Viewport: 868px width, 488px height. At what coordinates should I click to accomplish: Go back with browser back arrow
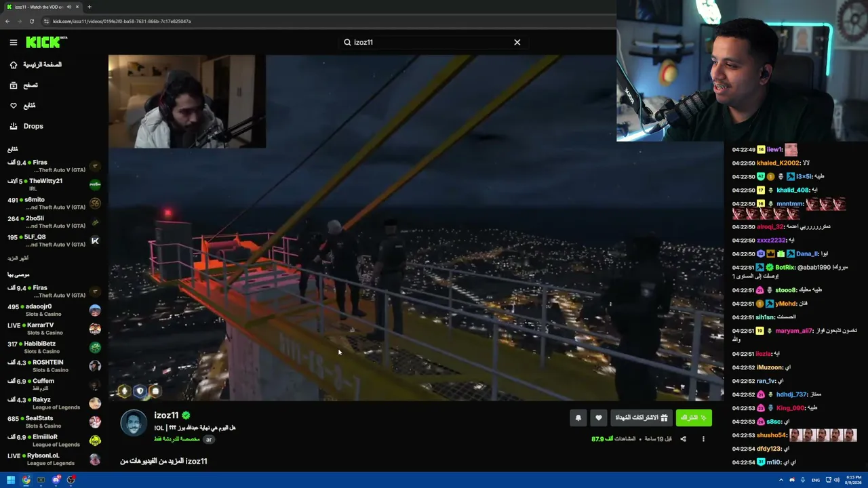7,21
